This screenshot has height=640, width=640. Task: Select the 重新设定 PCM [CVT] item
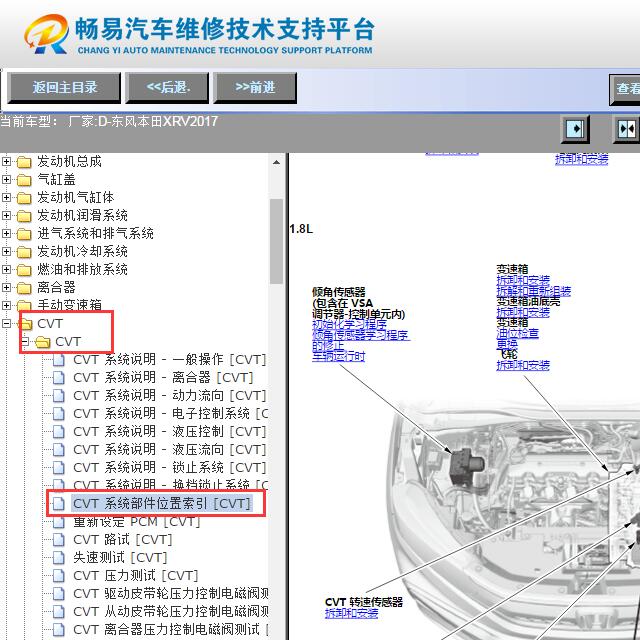click(x=137, y=522)
